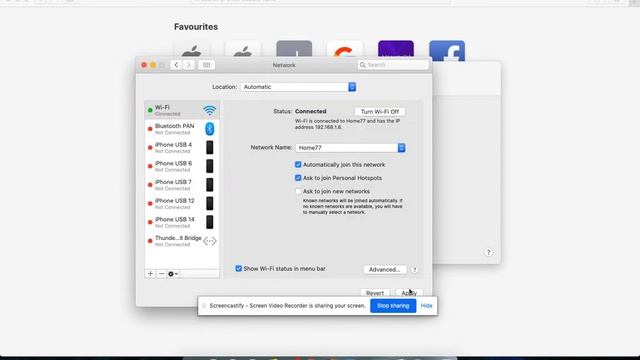Click the phone icon beside iPhone USB 14
The width and height of the screenshot is (640, 360).
[209, 222]
